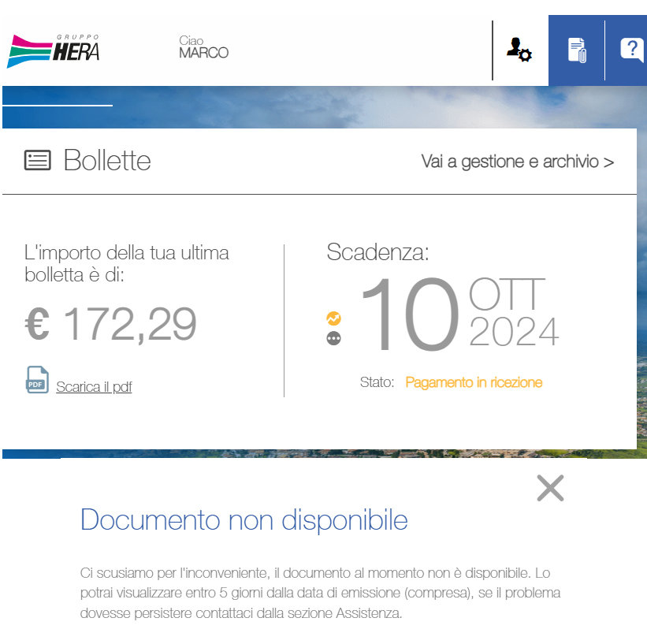647x644 pixels.
Task: Click the apology message paragraph text
Action: (x=320, y=593)
